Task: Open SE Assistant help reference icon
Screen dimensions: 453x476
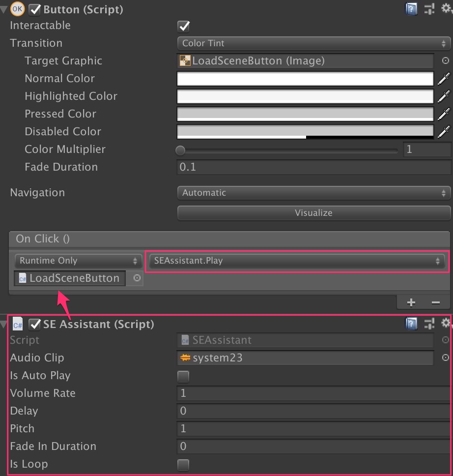Action: coord(411,324)
